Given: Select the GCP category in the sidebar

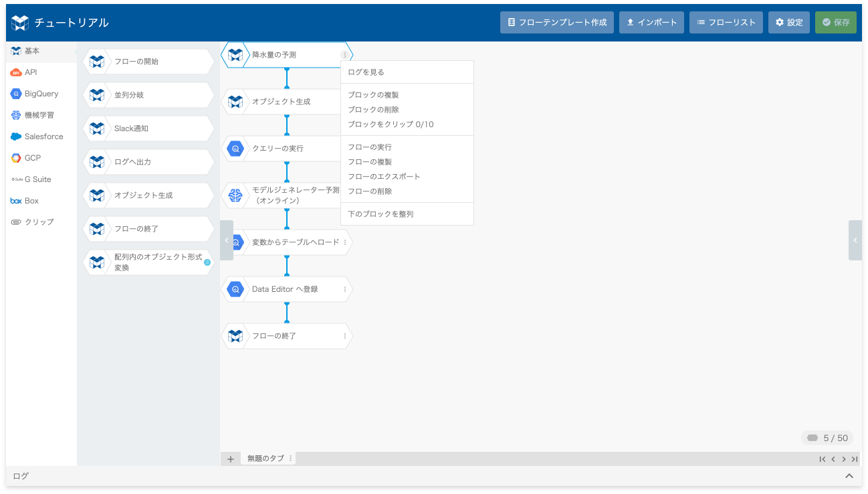Looking at the screenshot, I should coord(41,158).
